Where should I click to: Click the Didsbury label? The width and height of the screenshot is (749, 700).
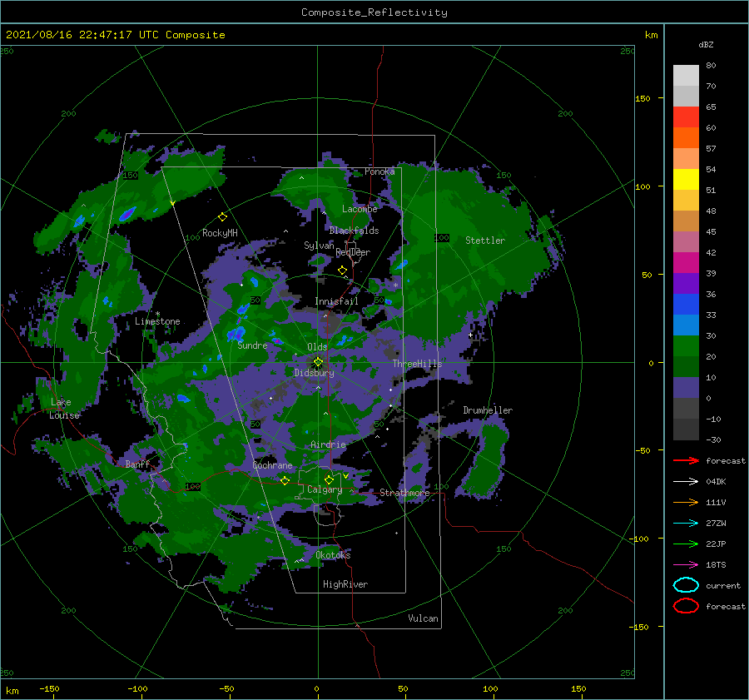(315, 373)
